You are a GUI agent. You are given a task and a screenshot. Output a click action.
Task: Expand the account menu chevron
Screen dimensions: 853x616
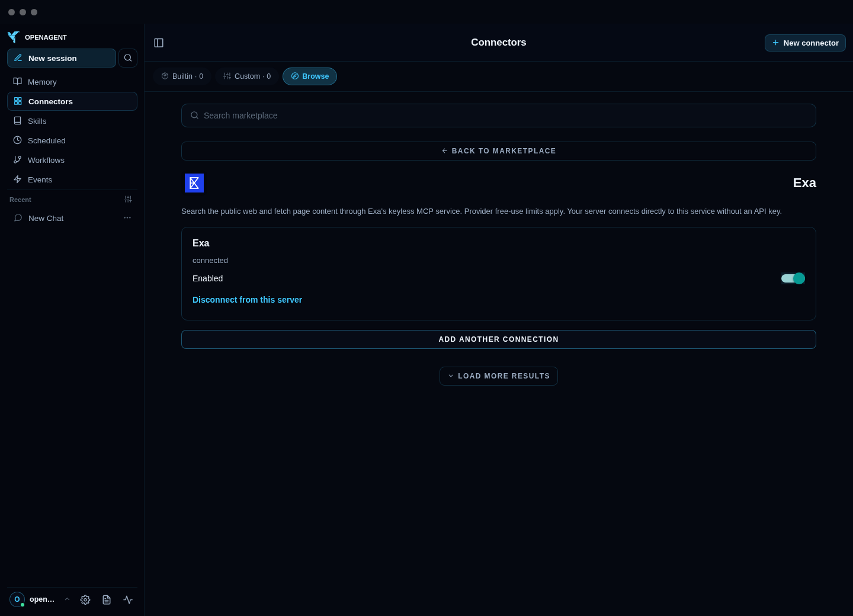pyautogui.click(x=67, y=599)
